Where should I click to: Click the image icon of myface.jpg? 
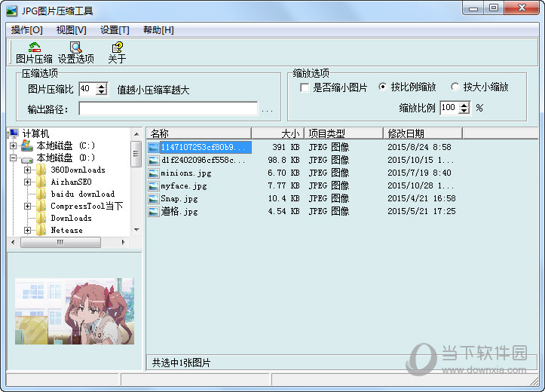coord(154,186)
